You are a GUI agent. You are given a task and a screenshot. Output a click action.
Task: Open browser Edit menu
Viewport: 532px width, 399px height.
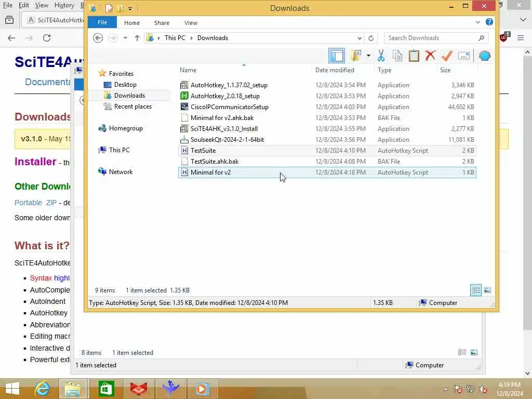pyautogui.click(x=24, y=5)
